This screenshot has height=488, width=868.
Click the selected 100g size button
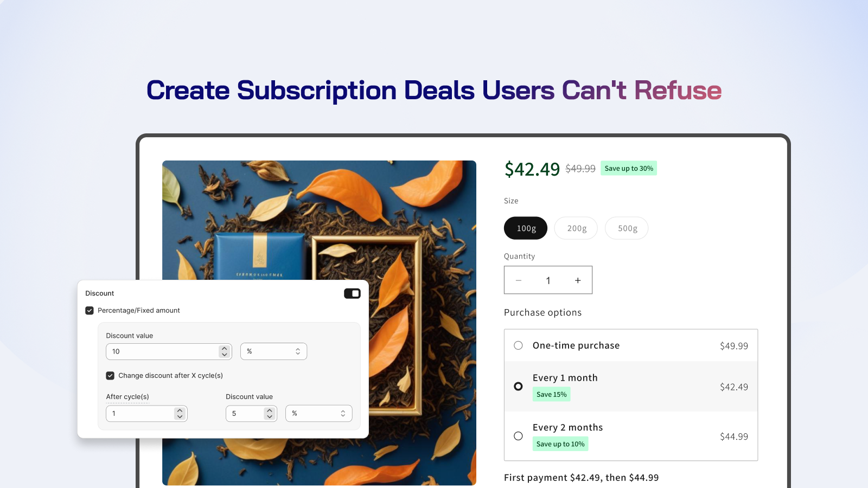[x=525, y=228]
